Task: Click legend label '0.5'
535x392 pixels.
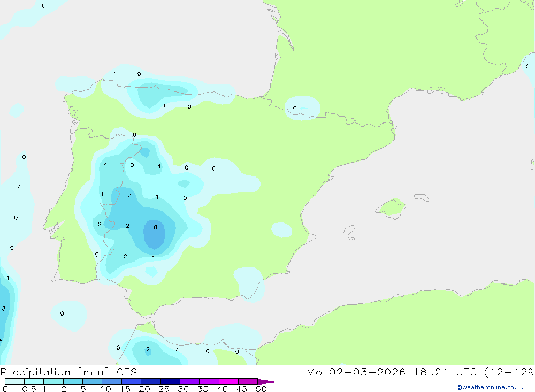Action: coord(29,389)
